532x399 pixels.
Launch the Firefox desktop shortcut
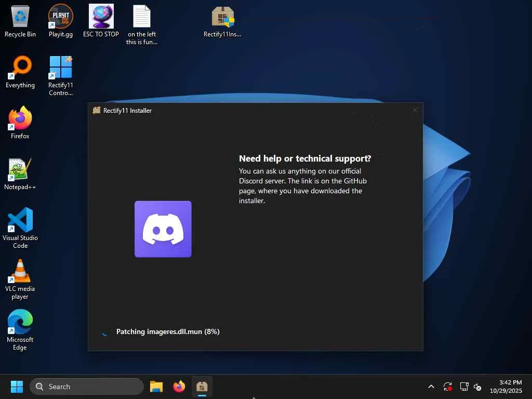pyautogui.click(x=20, y=123)
